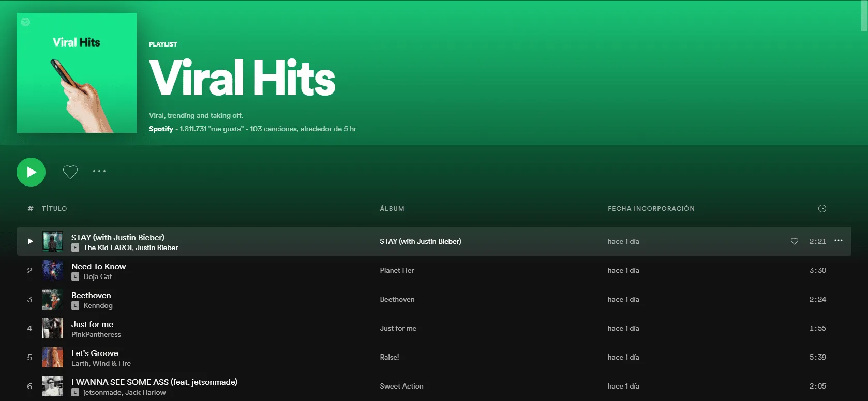Open The Kid LAROI artist page
The width and height of the screenshot is (868, 401).
[x=108, y=248]
